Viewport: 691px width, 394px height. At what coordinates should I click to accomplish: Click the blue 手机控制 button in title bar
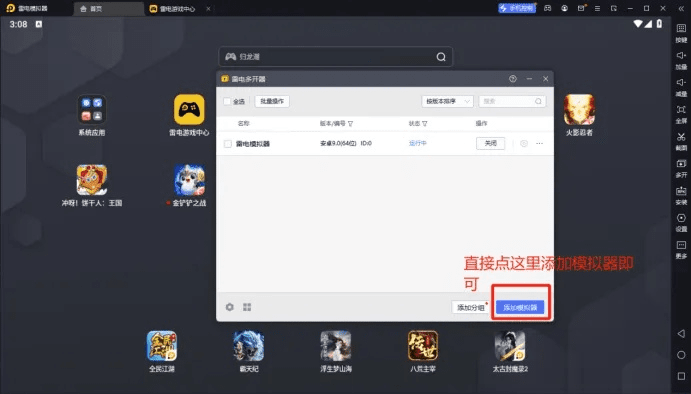517,8
